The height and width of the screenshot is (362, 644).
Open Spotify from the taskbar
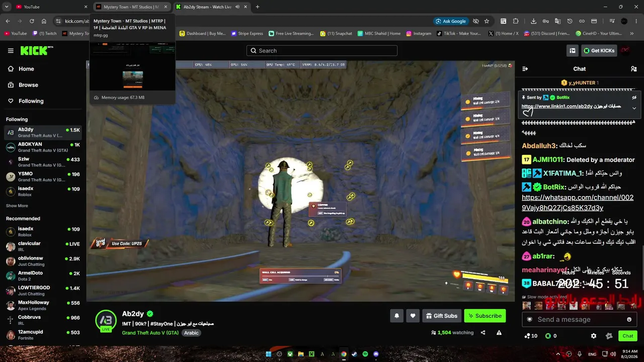pyautogui.click(x=365, y=354)
